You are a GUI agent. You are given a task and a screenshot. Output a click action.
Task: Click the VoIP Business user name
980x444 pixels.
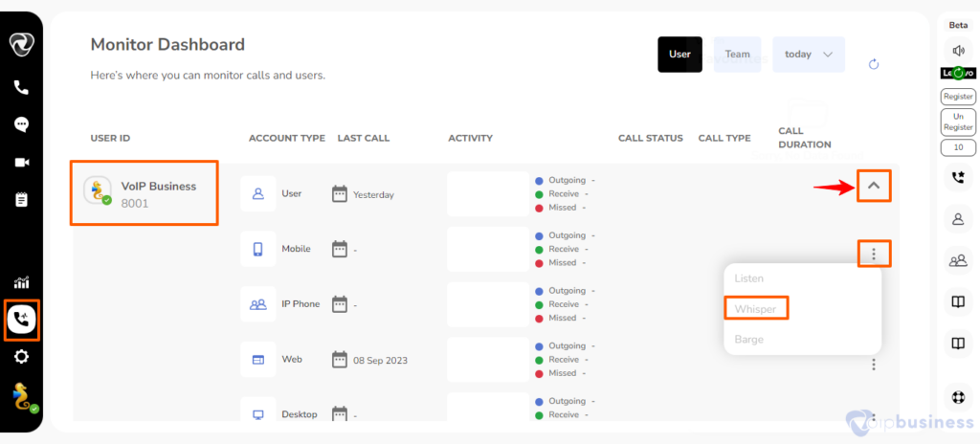(159, 187)
